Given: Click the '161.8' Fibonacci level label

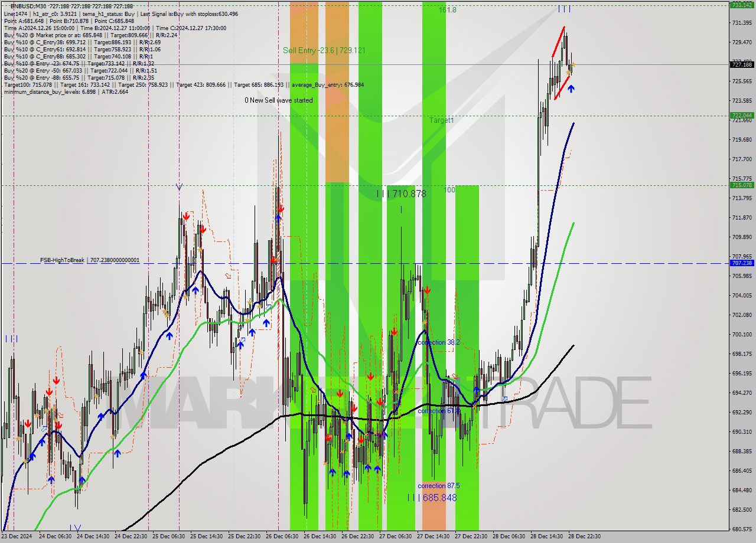Looking at the screenshot, I should tap(448, 10).
